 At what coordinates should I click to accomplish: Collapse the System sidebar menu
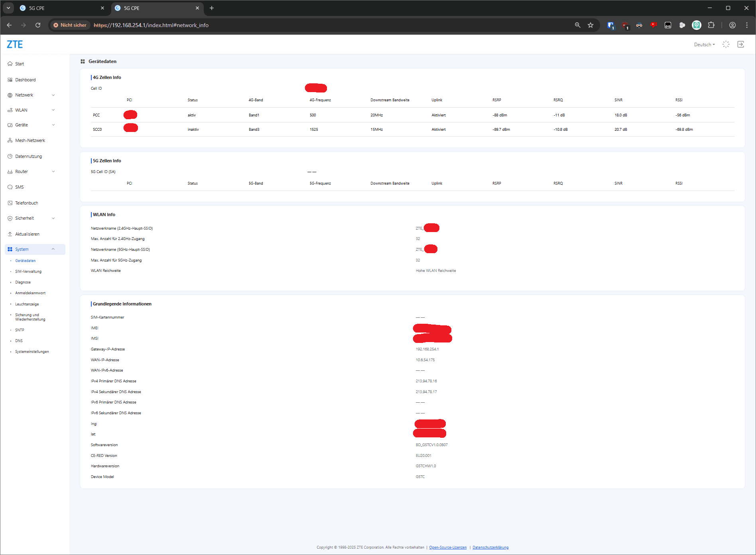[35, 249]
